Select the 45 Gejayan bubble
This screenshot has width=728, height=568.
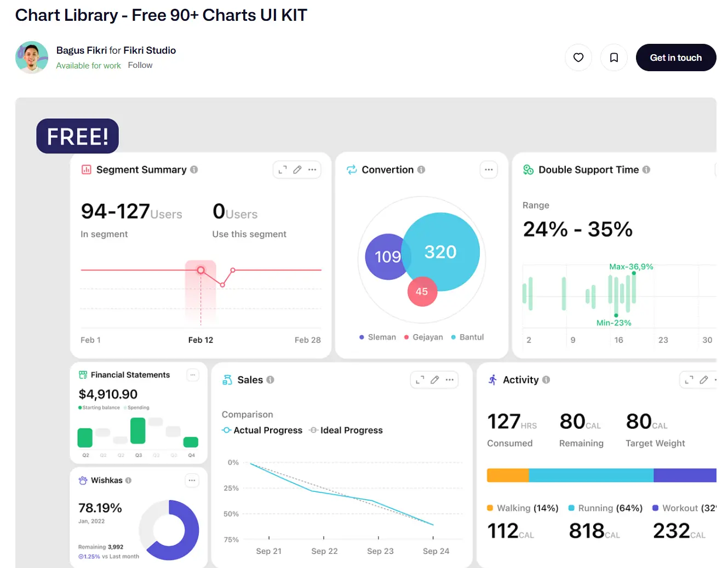(422, 291)
